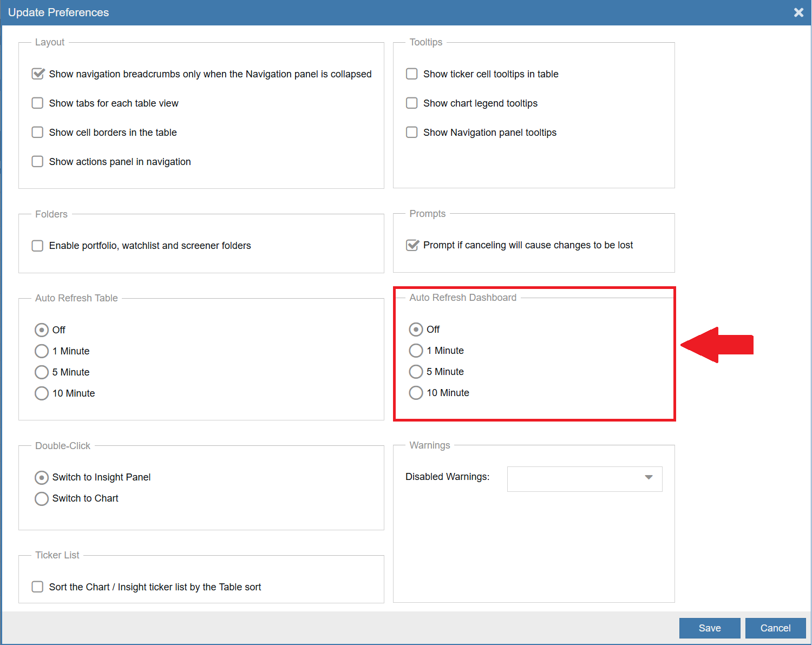
Task: Set Auto Refresh Dashboard to 5 Minute
Action: [416, 372]
